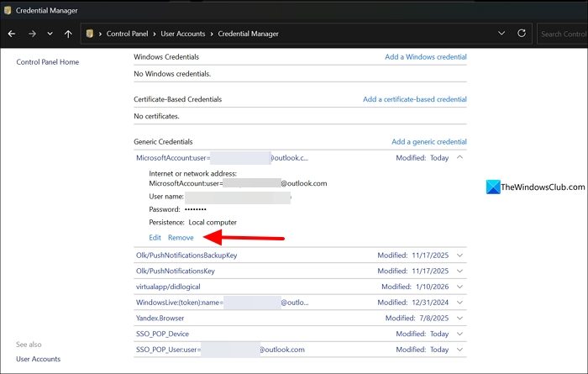Select virtualapp/didlogical credential name
588x374 pixels.
tap(168, 287)
